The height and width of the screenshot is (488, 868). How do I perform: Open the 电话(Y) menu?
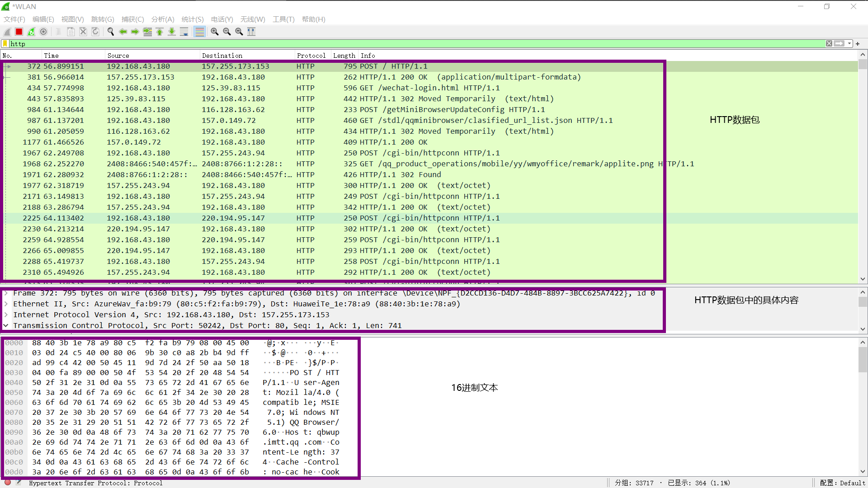click(222, 19)
